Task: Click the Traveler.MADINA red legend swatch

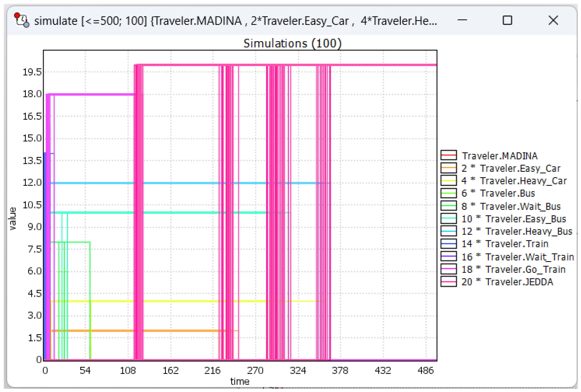Action: coord(449,155)
